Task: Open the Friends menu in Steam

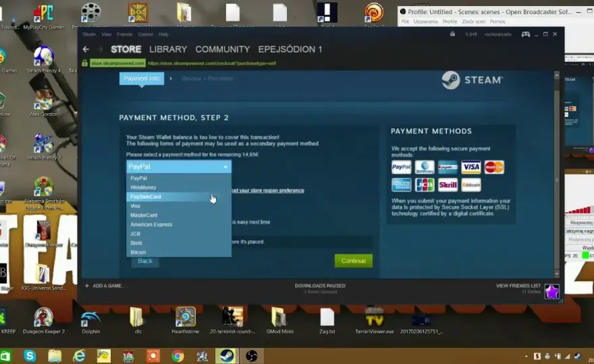Action: [x=125, y=34]
